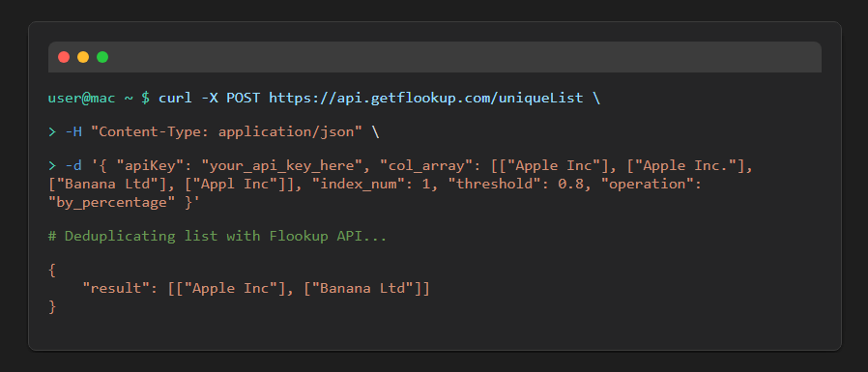The width and height of the screenshot is (868, 372).
Task: Click the https://api.getflookup.com/uniqueList URL
Action: coord(426,98)
